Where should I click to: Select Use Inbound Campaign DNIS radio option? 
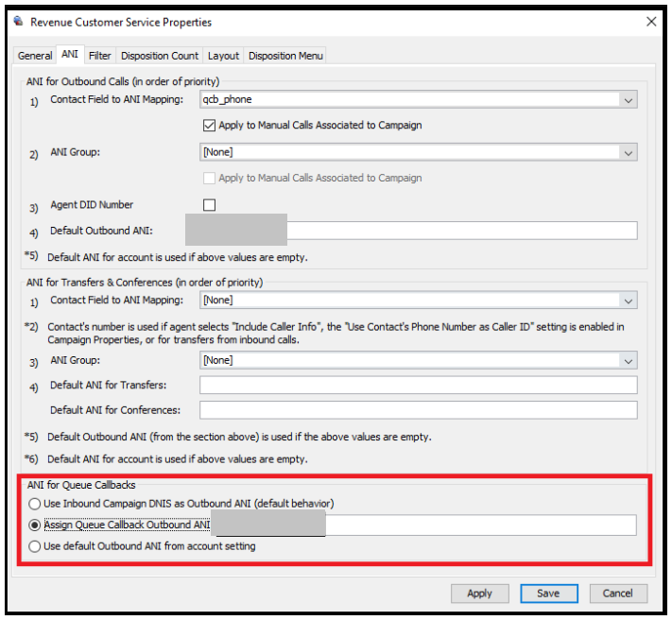coord(35,504)
